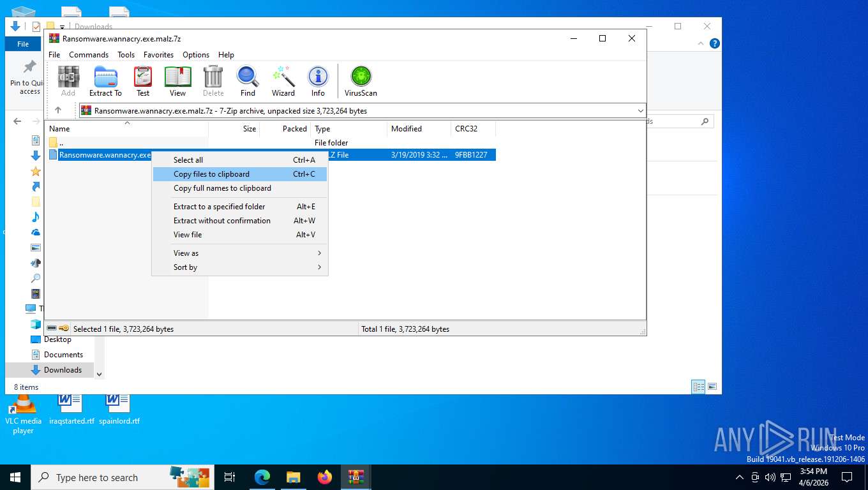Open File Explorer from taskbar
868x490 pixels.
[x=294, y=477]
